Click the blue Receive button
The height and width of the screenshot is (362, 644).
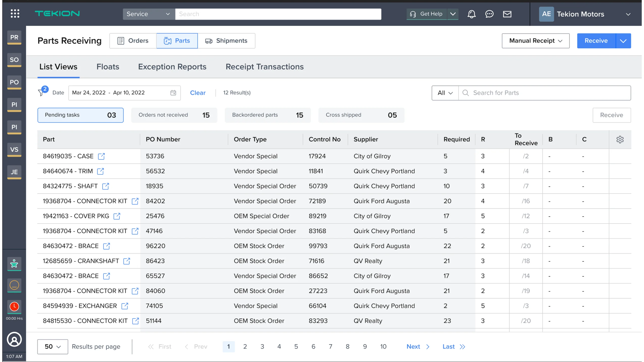click(x=596, y=41)
